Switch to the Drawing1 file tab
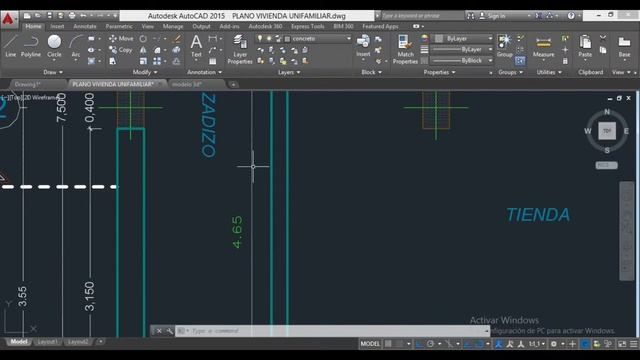This screenshot has height=360, width=640. (x=28, y=84)
